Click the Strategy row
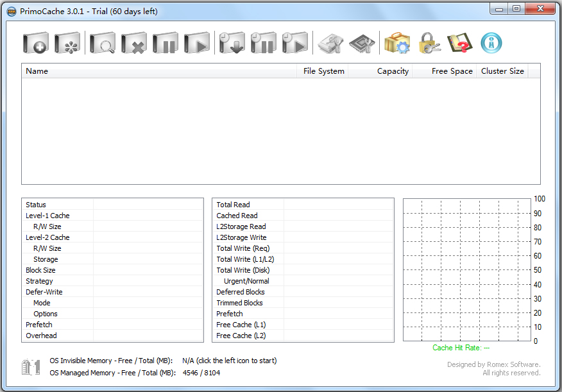562x392 pixels. [112, 281]
